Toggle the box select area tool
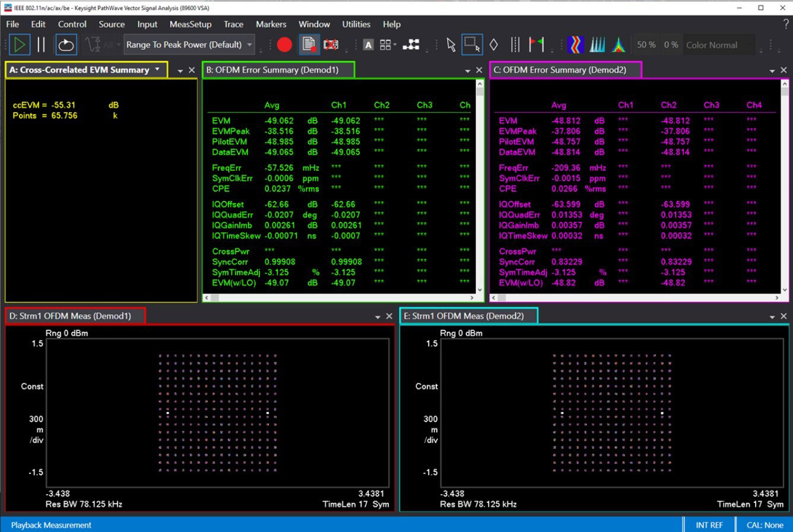The image size is (793, 532). point(472,44)
